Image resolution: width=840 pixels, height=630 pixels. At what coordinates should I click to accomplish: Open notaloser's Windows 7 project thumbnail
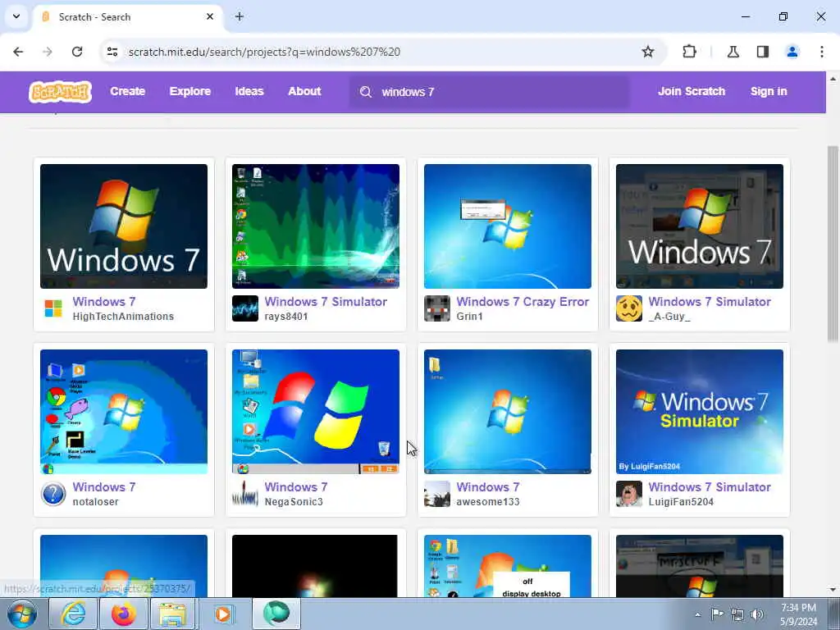click(x=124, y=412)
